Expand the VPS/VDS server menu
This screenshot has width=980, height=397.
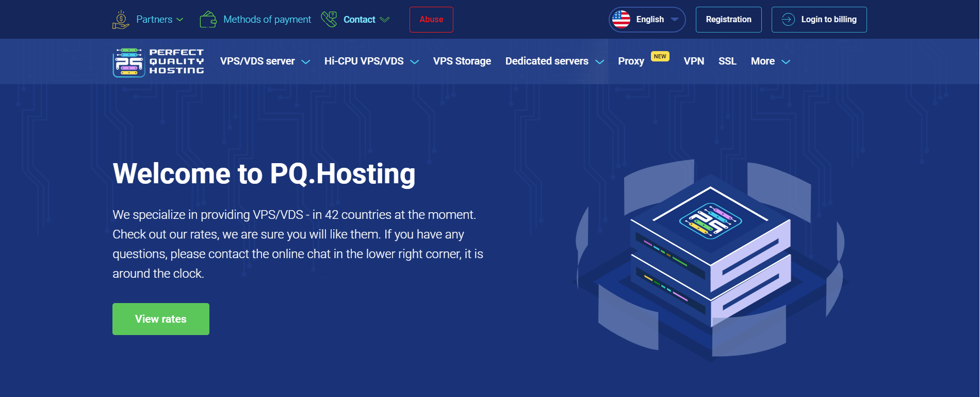(265, 61)
